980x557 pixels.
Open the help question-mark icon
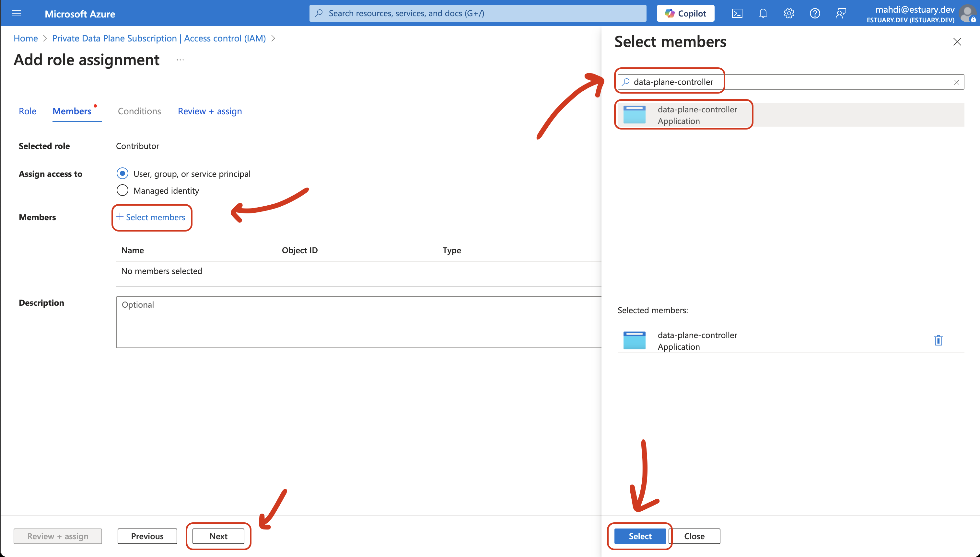tap(815, 13)
